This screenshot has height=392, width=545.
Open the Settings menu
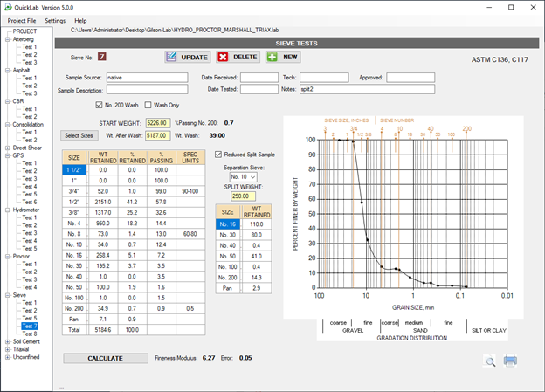pyautogui.click(x=55, y=20)
